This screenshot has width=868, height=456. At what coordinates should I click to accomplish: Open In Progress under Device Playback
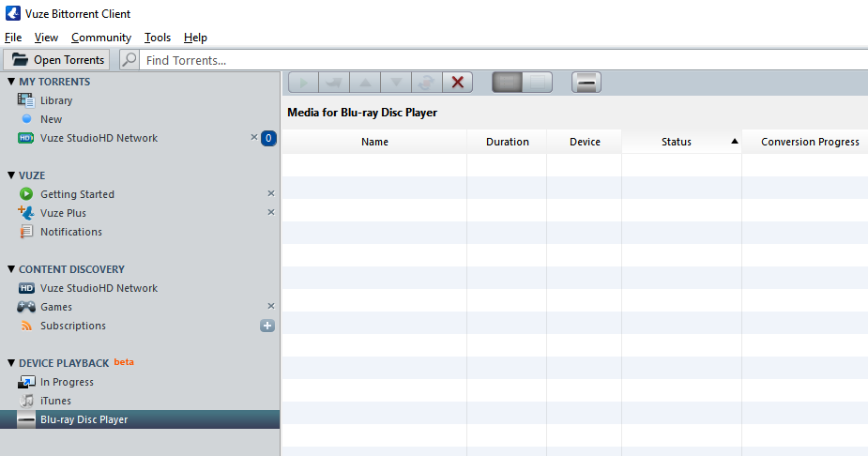[67, 383]
